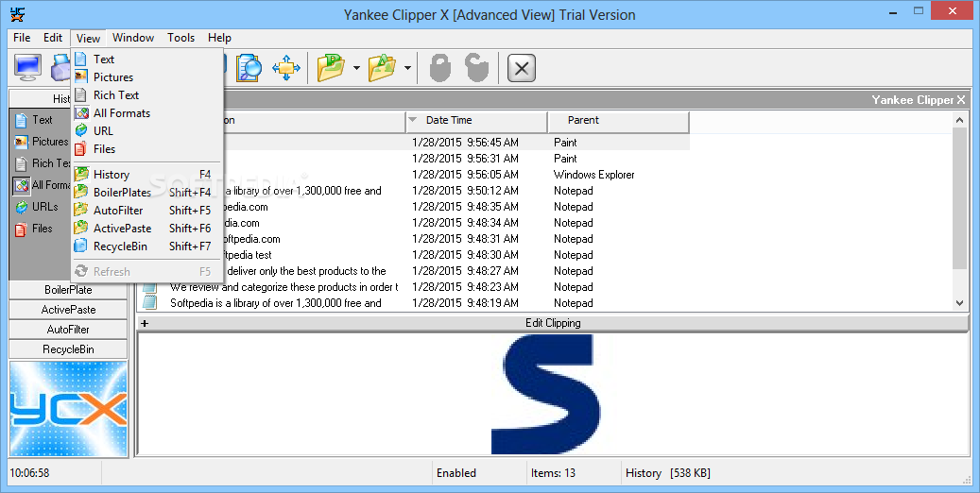Screen dimensions: 980x493
Task: Open the BoilerPlate sidebar section
Action: pos(68,290)
